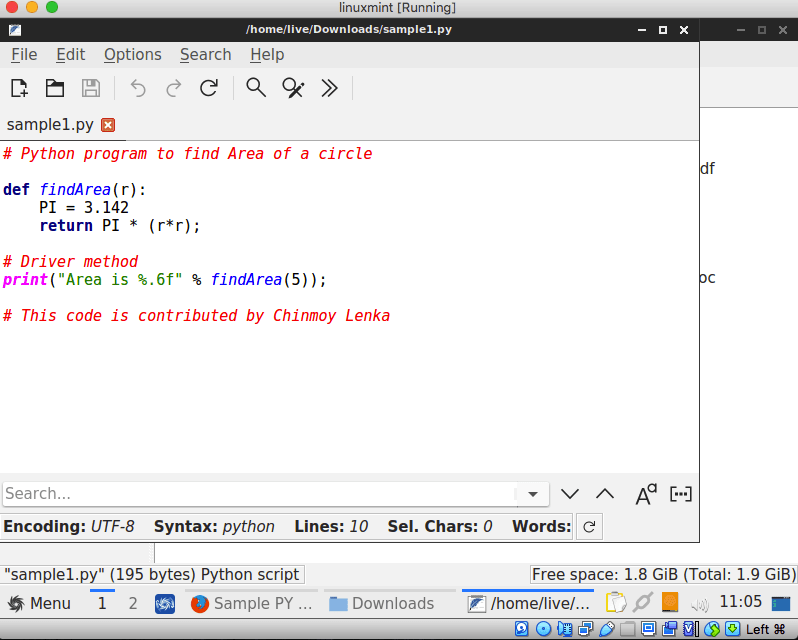Open the Help menu
This screenshot has width=798, height=640.
(267, 54)
